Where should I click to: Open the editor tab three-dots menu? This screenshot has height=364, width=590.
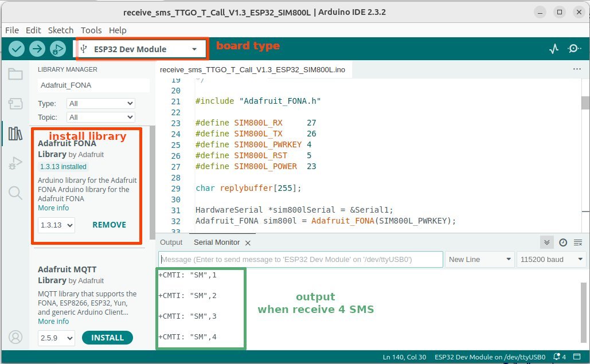tap(577, 69)
